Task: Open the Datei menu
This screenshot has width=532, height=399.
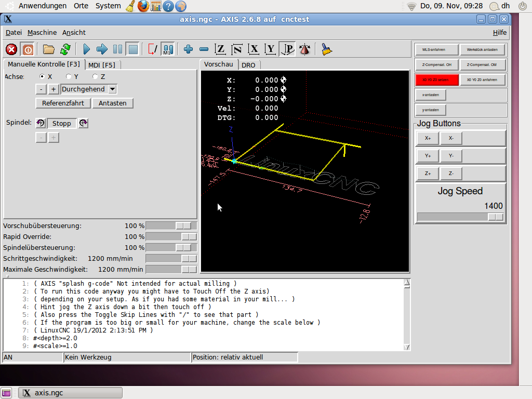Action: (14, 33)
